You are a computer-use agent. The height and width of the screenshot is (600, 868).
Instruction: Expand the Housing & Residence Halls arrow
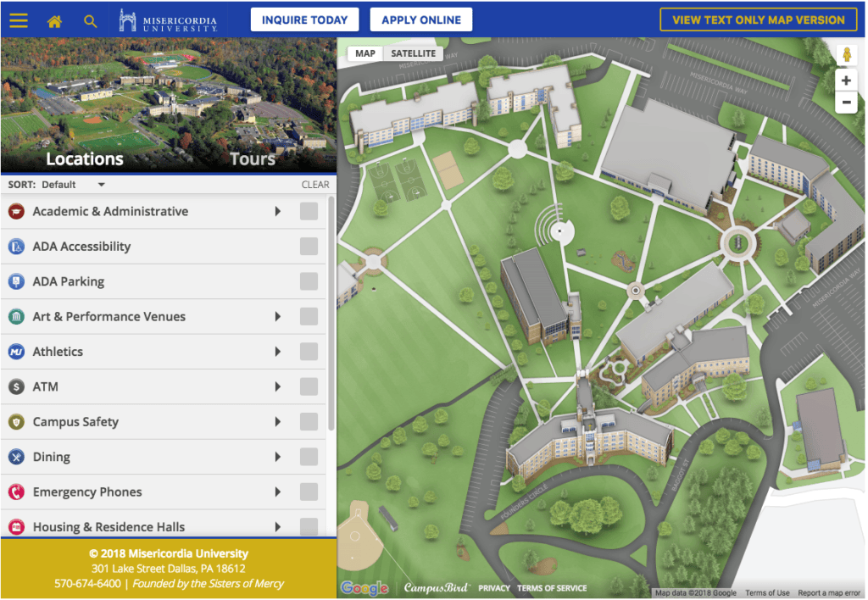[278, 527]
